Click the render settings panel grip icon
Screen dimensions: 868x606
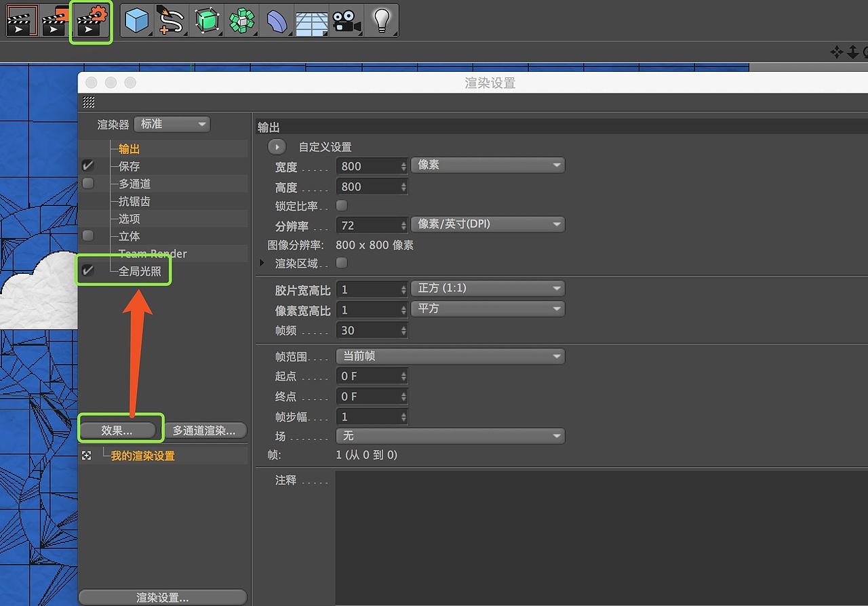pos(89,102)
